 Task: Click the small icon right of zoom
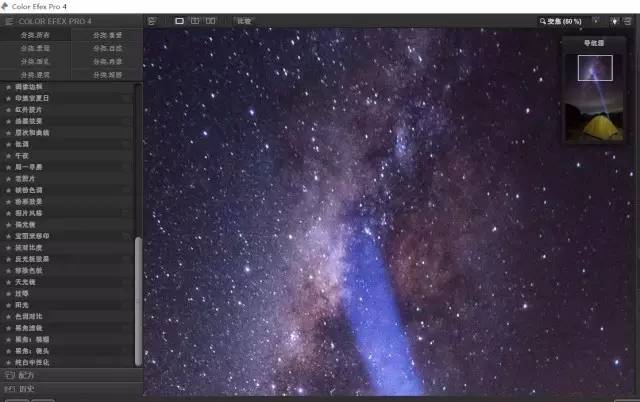click(596, 20)
